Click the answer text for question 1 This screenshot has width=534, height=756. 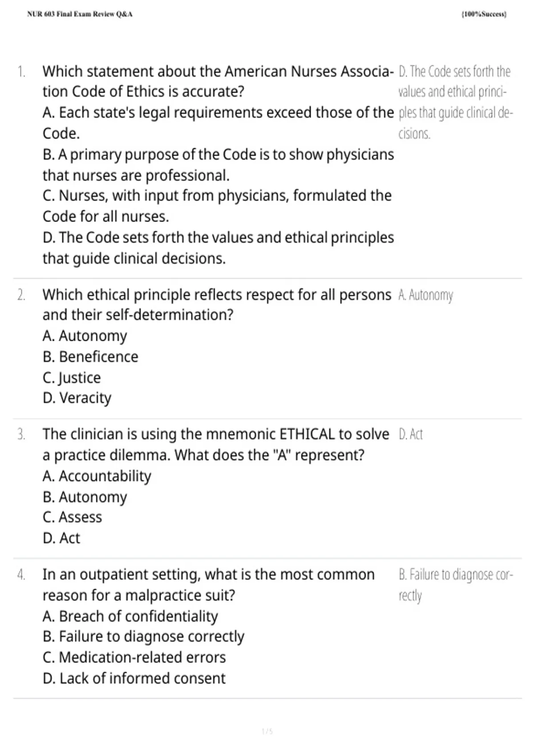[456, 102]
